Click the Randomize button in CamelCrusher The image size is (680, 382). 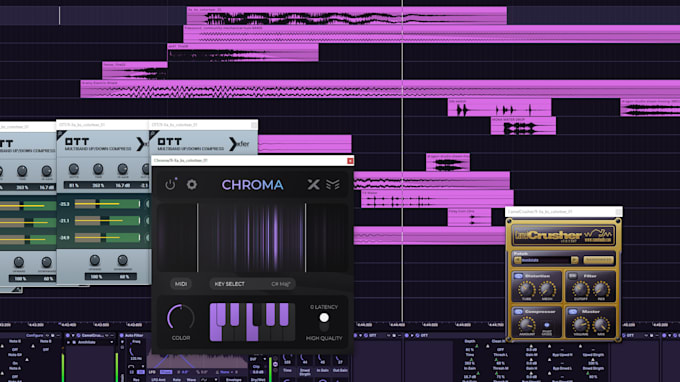(598, 260)
